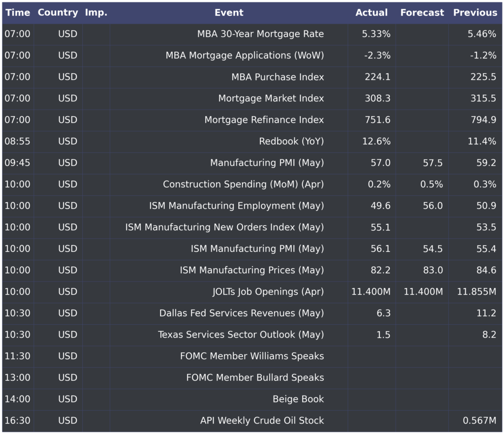Open Construction Spending (MoM) (Apr) event
504x434 pixels.
point(243,185)
